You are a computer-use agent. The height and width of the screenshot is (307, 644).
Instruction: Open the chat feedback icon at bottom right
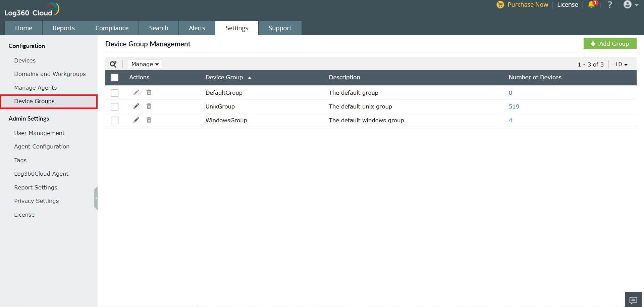(x=633, y=300)
